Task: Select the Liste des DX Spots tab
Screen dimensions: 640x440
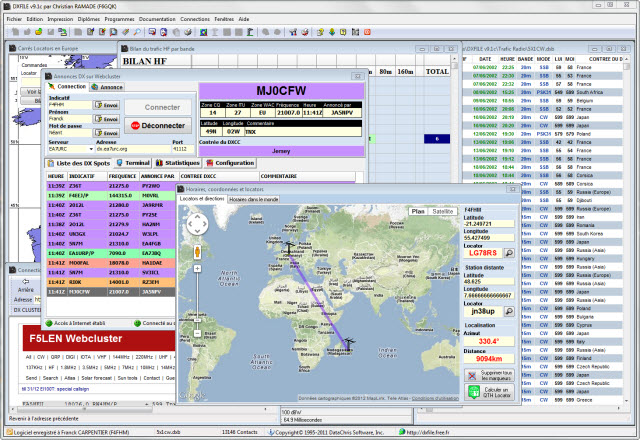Action: coord(79,163)
